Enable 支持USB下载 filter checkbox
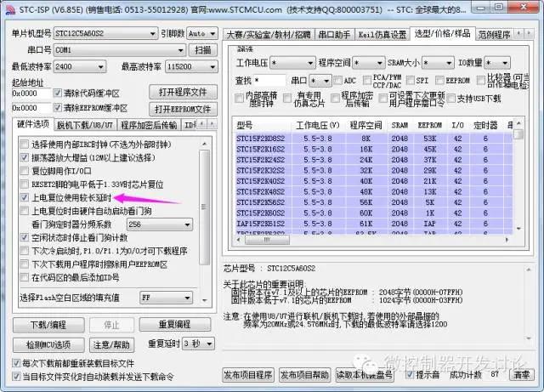 (451, 99)
